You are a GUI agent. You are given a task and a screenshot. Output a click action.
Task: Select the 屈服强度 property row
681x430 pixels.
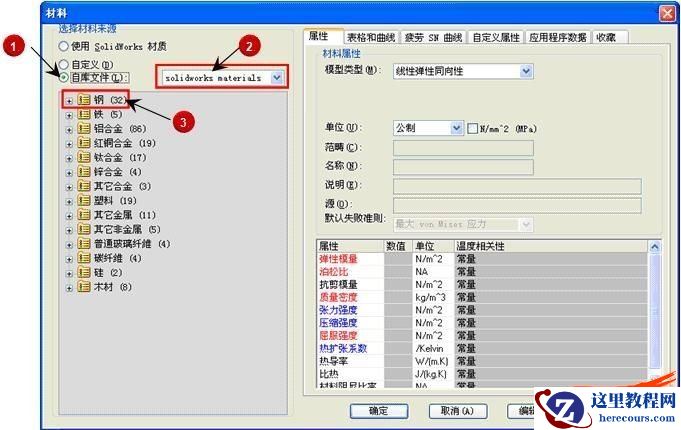483,335
